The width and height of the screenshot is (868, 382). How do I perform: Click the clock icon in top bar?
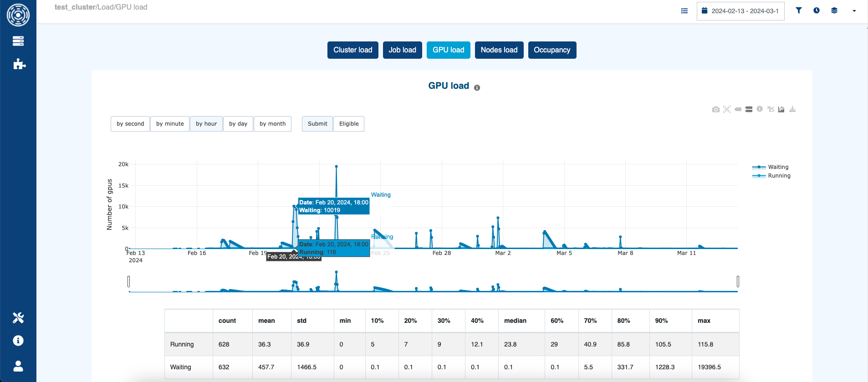point(816,10)
